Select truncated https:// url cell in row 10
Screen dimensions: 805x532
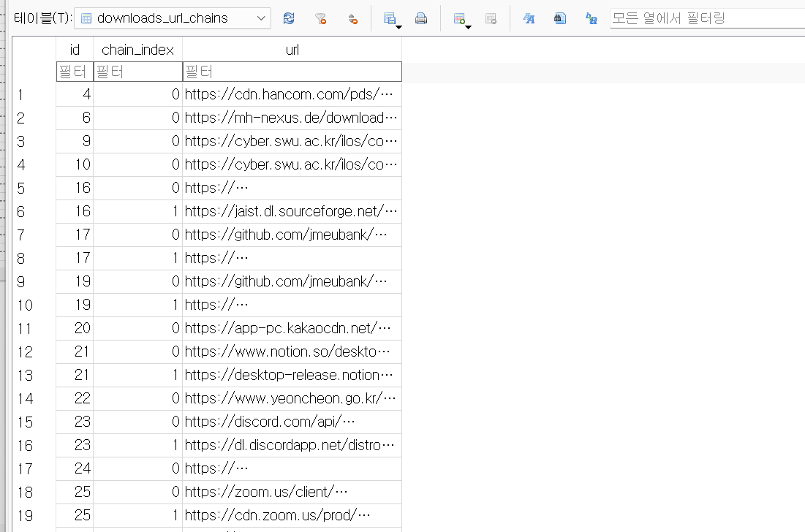click(x=292, y=305)
